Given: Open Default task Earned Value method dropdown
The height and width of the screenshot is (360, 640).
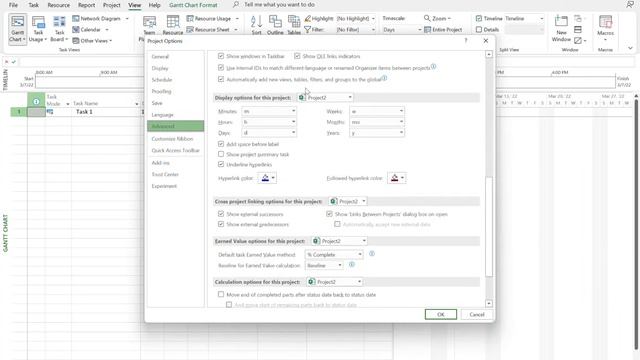Looking at the screenshot, I should tap(334, 254).
